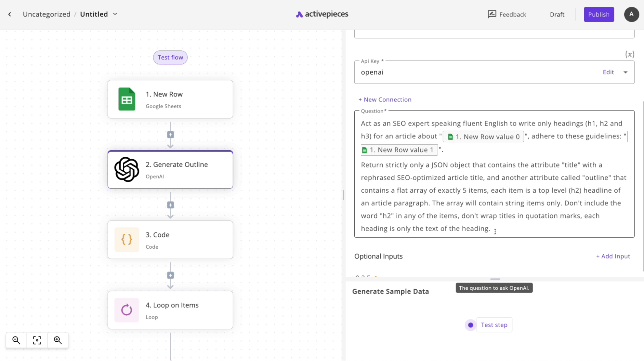Click the Publish button
The height and width of the screenshot is (361, 644).
(x=599, y=14)
